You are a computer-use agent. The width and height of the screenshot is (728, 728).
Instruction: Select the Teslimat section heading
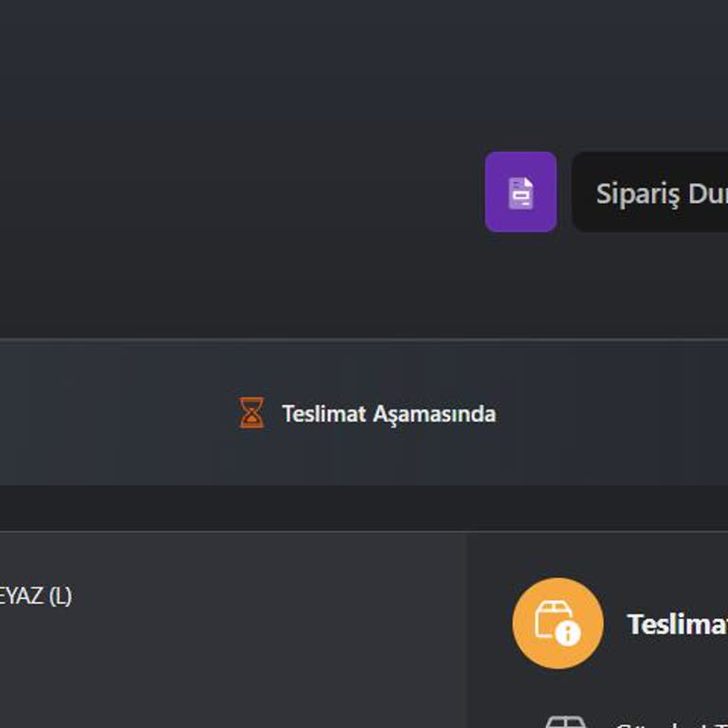[677, 624]
